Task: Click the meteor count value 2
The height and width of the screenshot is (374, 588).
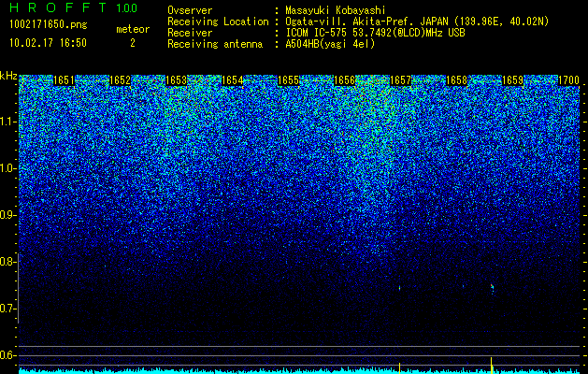Action: 133,43
